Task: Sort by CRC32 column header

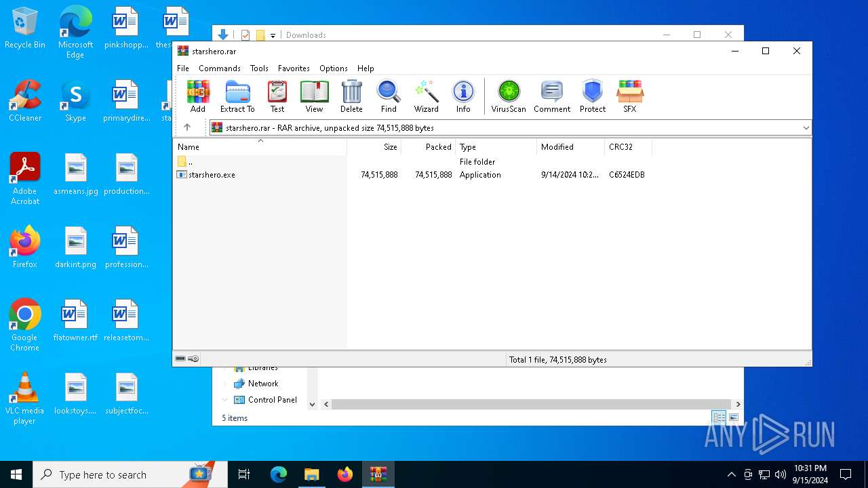Action: click(629, 146)
